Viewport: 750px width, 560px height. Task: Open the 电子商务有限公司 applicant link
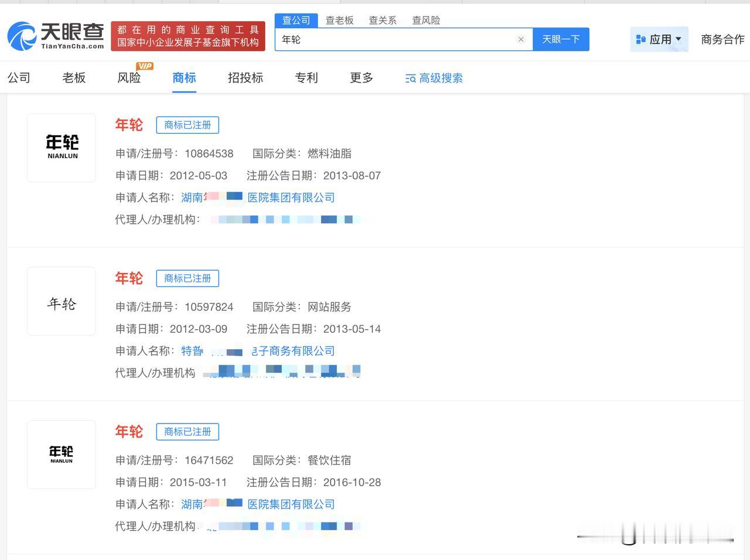click(x=258, y=351)
